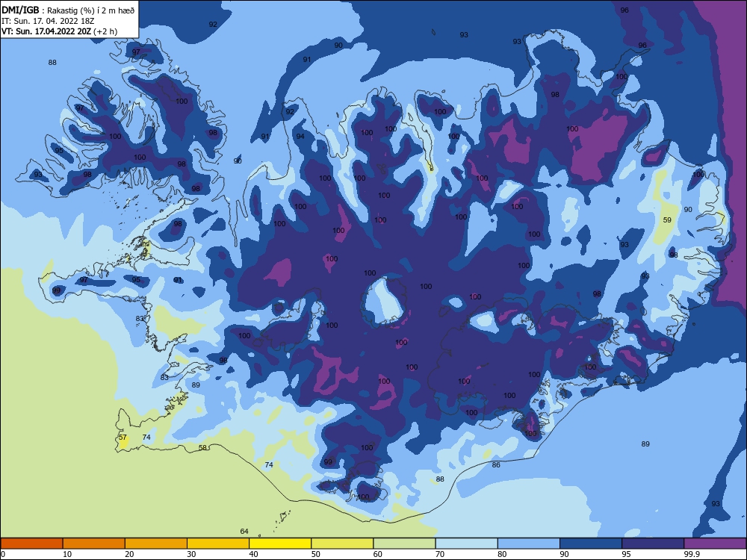Click the legend tick label '80'
Viewport: 747px width, 560px height.
pos(502,554)
